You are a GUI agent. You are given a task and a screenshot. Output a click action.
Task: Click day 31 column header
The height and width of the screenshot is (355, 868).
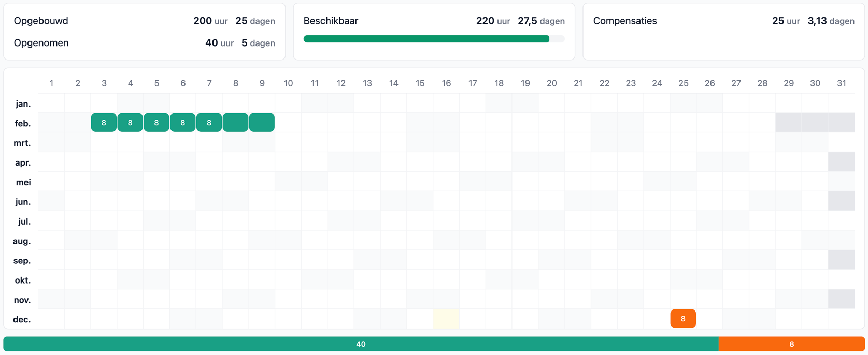[x=841, y=83]
